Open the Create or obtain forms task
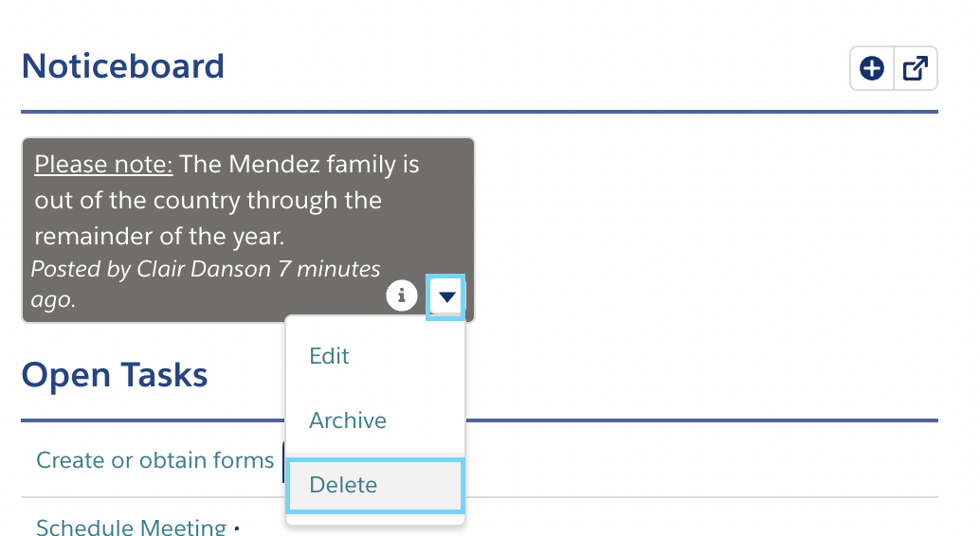Screen dimensions: 980x536 pyautogui.click(x=155, y=460)
